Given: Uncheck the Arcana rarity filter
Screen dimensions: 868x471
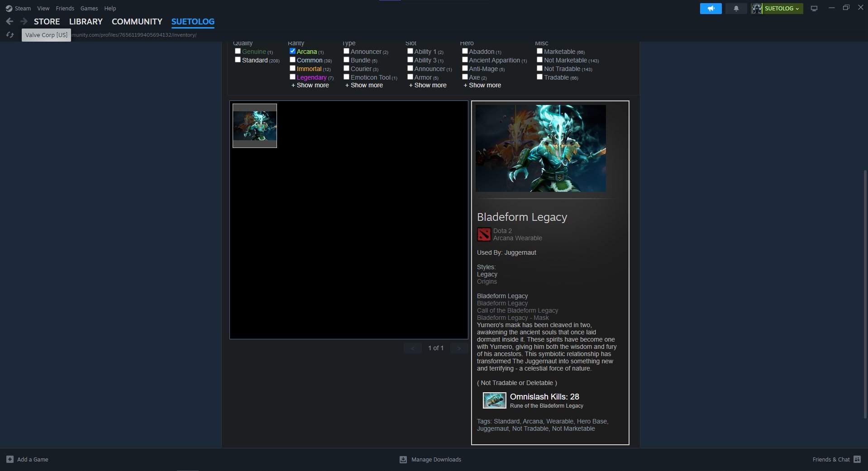Looking at the screenshot, I should pos(292,51).
